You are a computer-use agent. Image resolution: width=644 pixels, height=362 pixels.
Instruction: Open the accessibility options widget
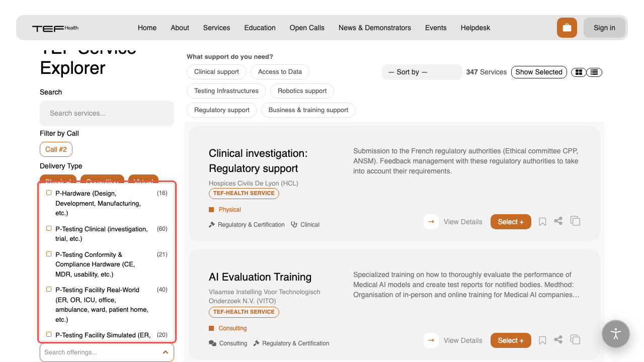(x=616, y=334)
